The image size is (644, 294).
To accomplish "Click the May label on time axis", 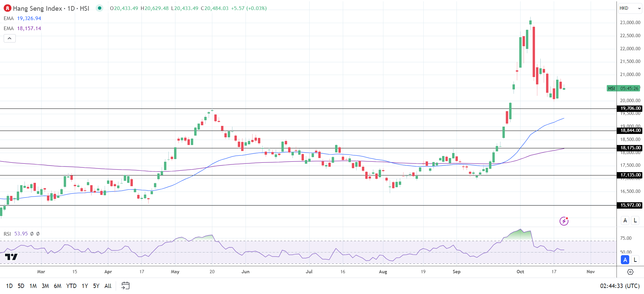I will [175, 272].
